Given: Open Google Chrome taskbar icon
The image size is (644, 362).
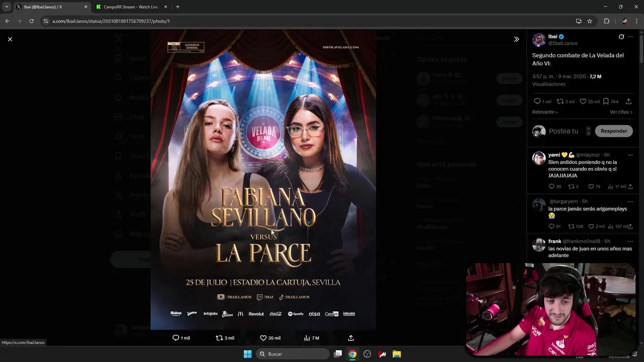Looking at the screenshot, I should click(353, 354).
